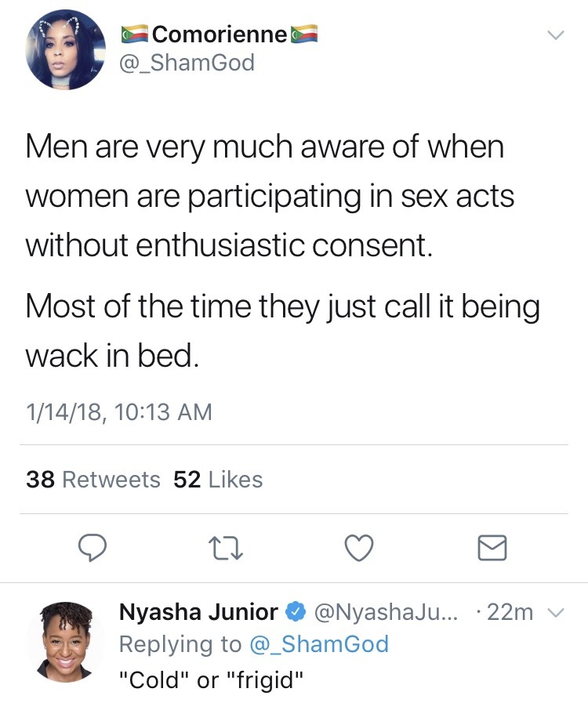Tap the retweet arrows icon
Viewport: 588px width, 703px height.
pos(226,548)
